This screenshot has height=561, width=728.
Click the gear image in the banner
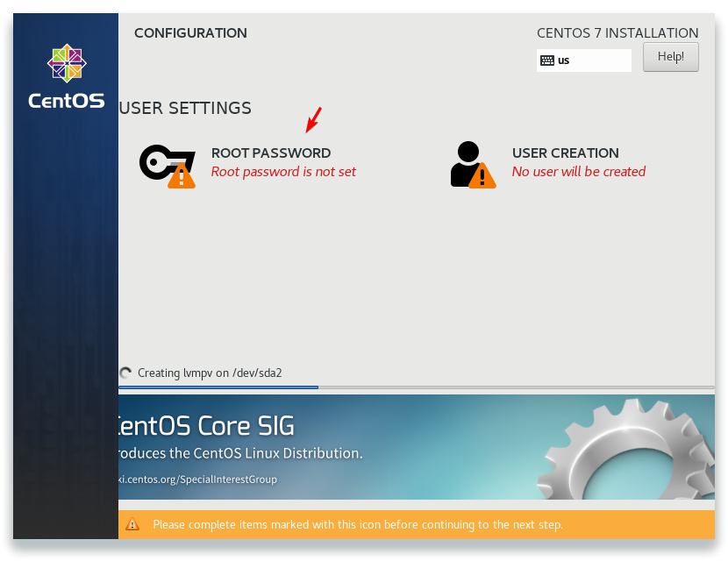pos(626,449)
